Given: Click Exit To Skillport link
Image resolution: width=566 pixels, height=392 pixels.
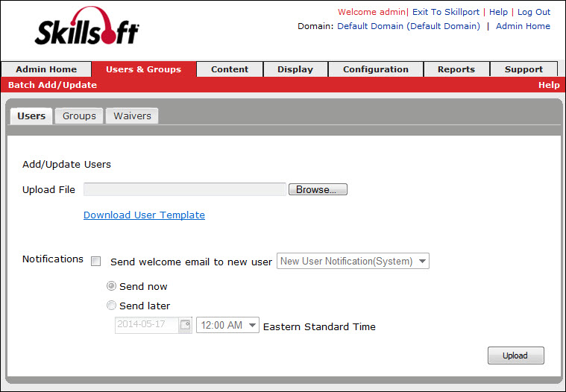Looking at the screenshot, I should click(446, 12).
